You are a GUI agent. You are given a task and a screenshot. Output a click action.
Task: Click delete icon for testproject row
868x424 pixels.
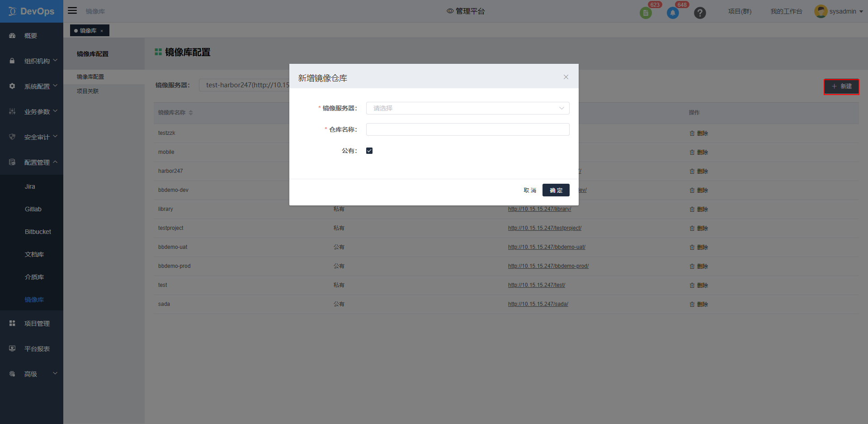(x=692, y=229)
